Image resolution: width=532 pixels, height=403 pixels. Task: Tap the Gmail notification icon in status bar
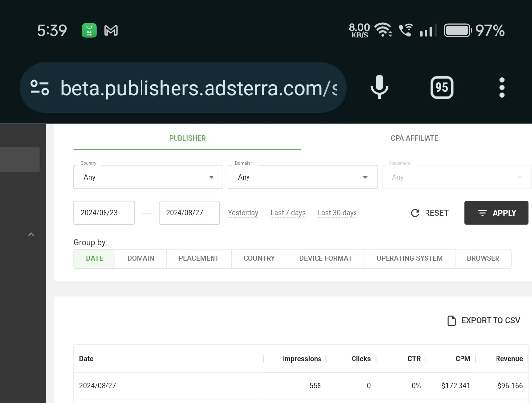pos(111,31)
